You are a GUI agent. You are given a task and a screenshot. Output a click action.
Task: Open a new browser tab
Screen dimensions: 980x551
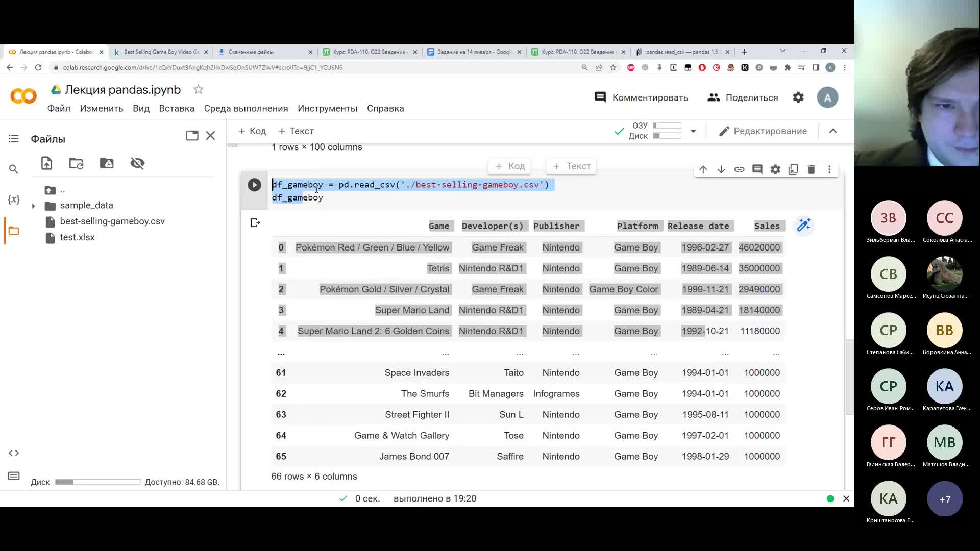pos(744,52)
